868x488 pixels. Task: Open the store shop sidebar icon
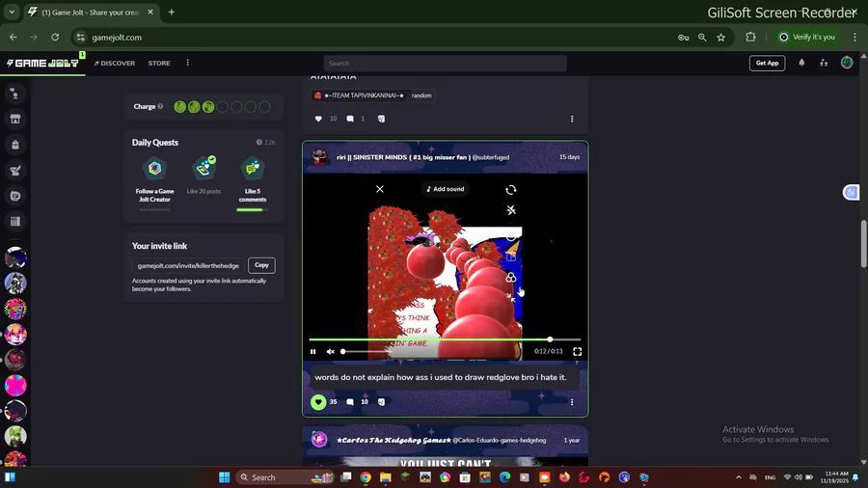pyautogui.click(x=14, y=119)
